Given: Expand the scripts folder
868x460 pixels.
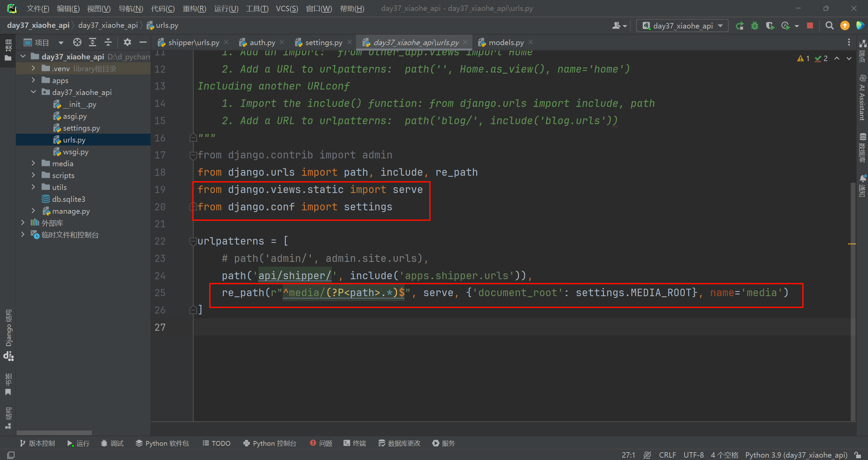Looking at the screenshot, I should click(x=33, y=175).
